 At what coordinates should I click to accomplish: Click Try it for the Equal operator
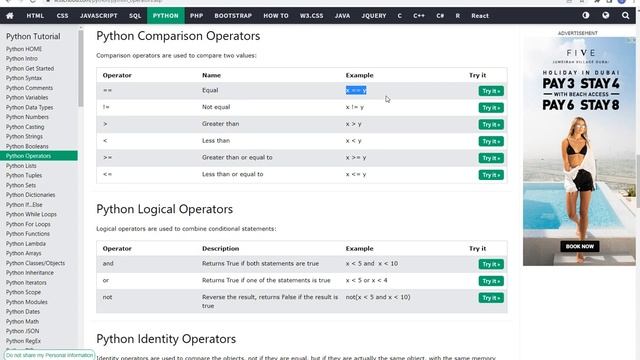point(491,91)
